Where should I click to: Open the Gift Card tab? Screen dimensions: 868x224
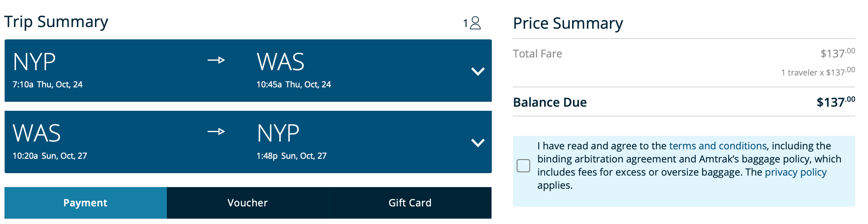click(x=410, y=203)
